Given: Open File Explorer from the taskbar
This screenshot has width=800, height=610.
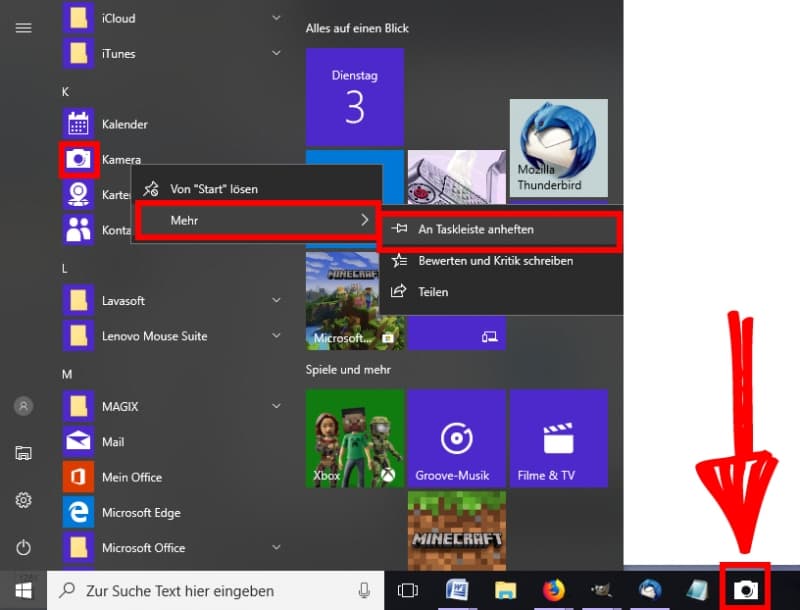Looking at the screenshot, I should point(506,591).
